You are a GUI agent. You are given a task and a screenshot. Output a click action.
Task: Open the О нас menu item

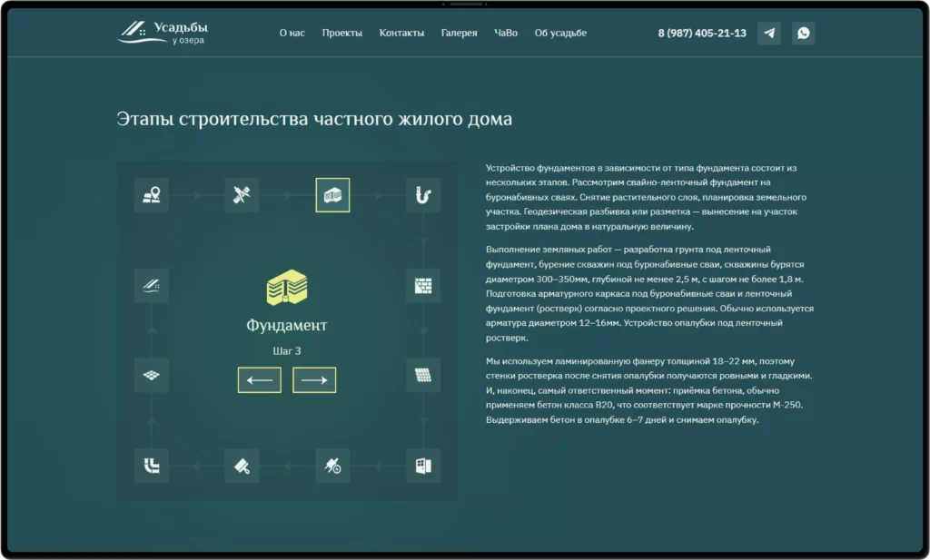coord(292,34)
